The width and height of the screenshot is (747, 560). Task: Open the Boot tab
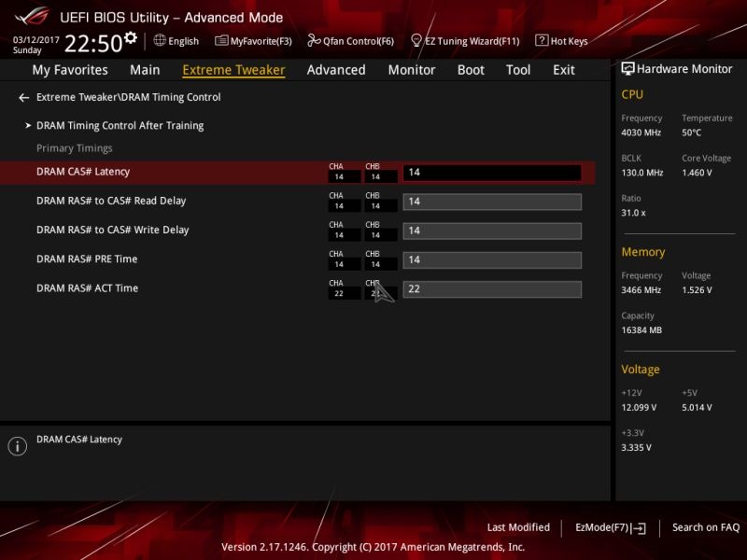click(471, 70)
